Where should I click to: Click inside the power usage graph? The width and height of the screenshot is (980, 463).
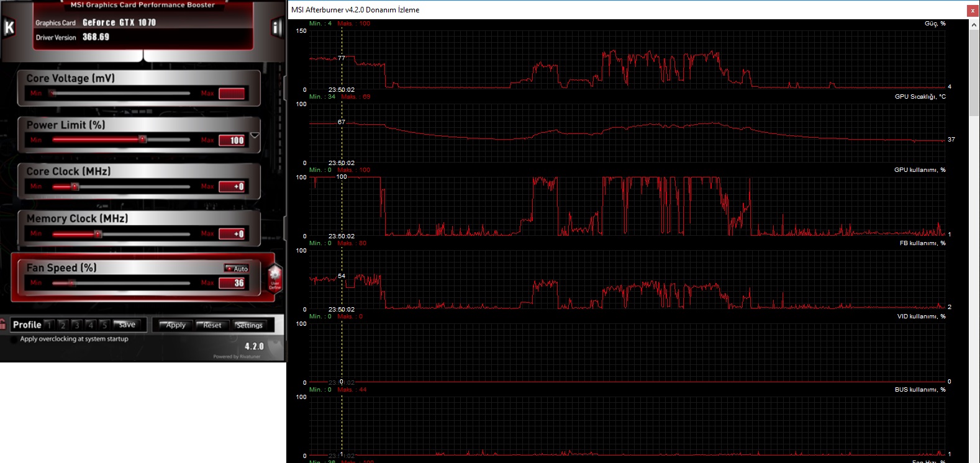point(627,60)
